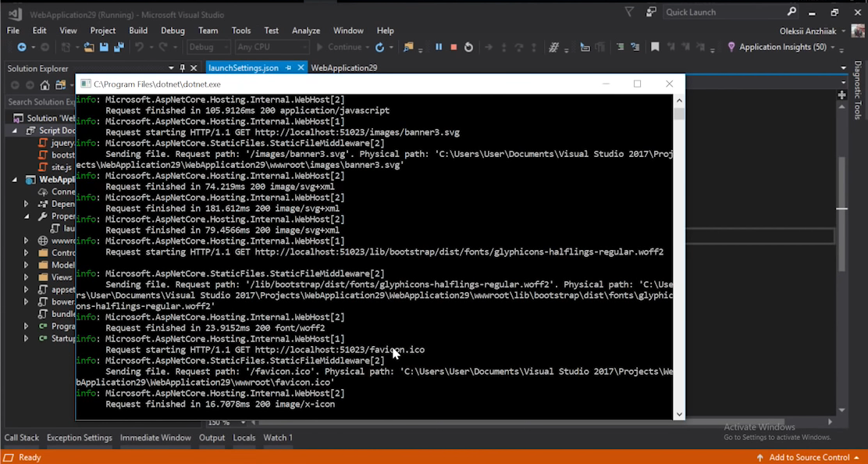Collapse the Properties tree node

point(26,216)
